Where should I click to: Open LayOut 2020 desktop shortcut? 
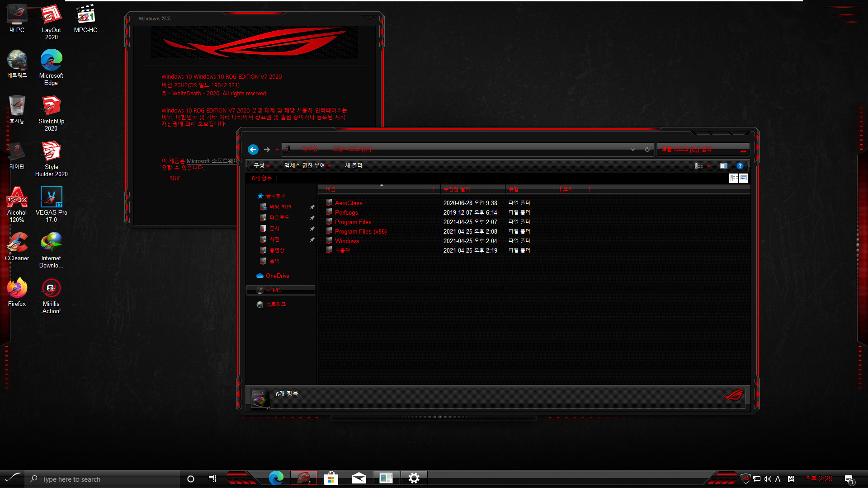pos(51,22)
